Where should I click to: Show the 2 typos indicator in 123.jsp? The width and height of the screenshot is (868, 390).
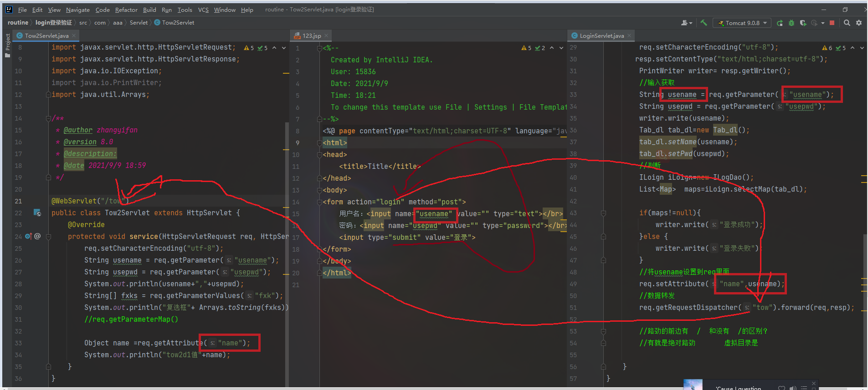click(540, 48)
